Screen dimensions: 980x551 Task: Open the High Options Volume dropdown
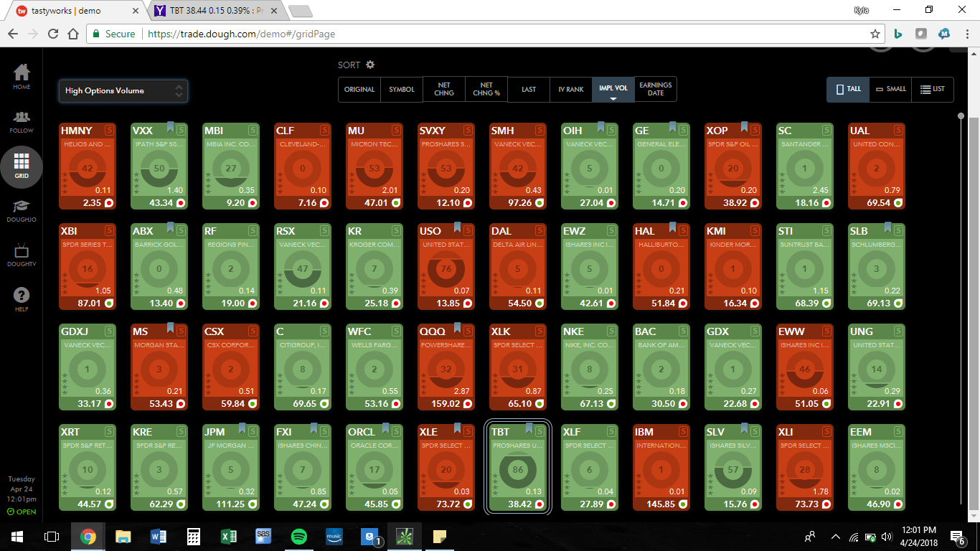point(123,91)
